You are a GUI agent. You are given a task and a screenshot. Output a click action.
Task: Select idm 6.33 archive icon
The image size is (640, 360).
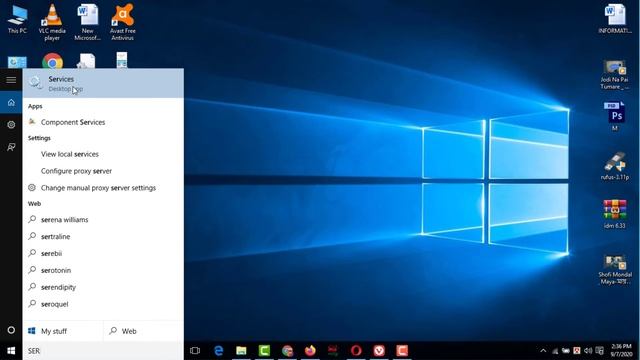(x=615, y=214)
